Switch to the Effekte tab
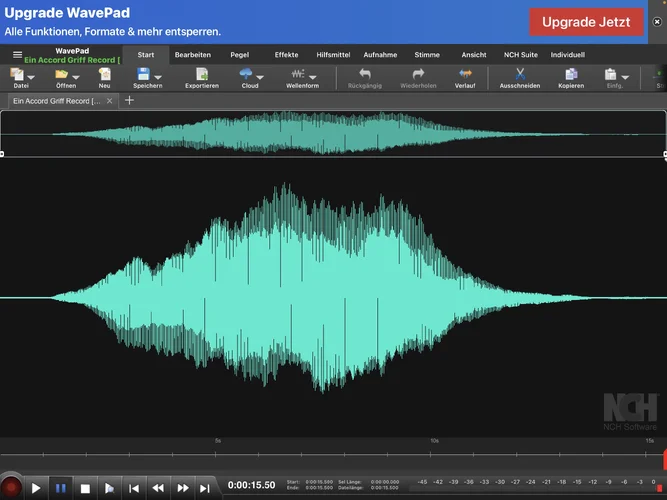The image size is (667, 500). [286, 55]
